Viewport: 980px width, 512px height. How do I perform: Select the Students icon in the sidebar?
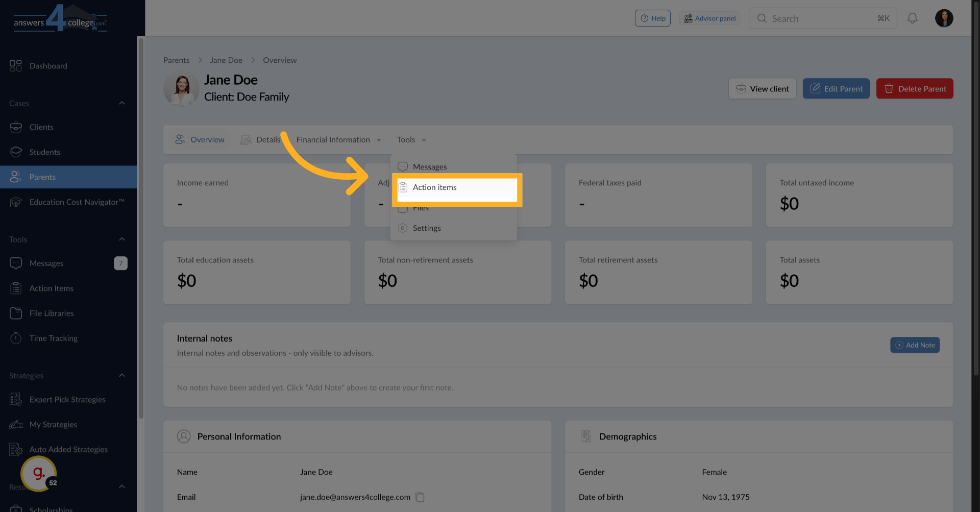pyautogui.click(x=16, y=152)
